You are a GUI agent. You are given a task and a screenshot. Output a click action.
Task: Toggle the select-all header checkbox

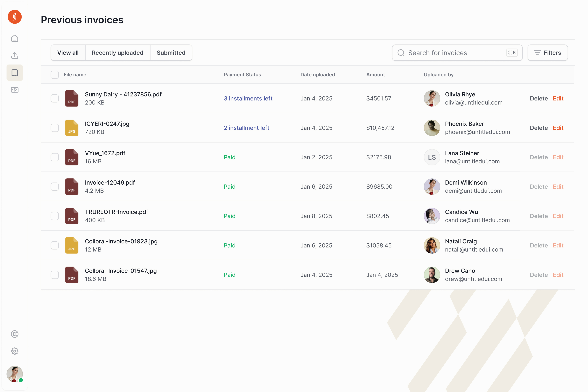tap(55, 75)
